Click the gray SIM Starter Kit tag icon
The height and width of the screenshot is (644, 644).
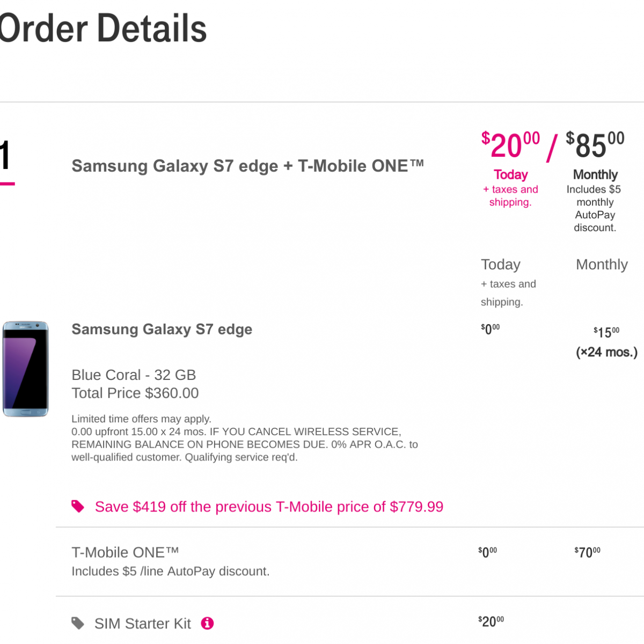[x=78, y=623]
